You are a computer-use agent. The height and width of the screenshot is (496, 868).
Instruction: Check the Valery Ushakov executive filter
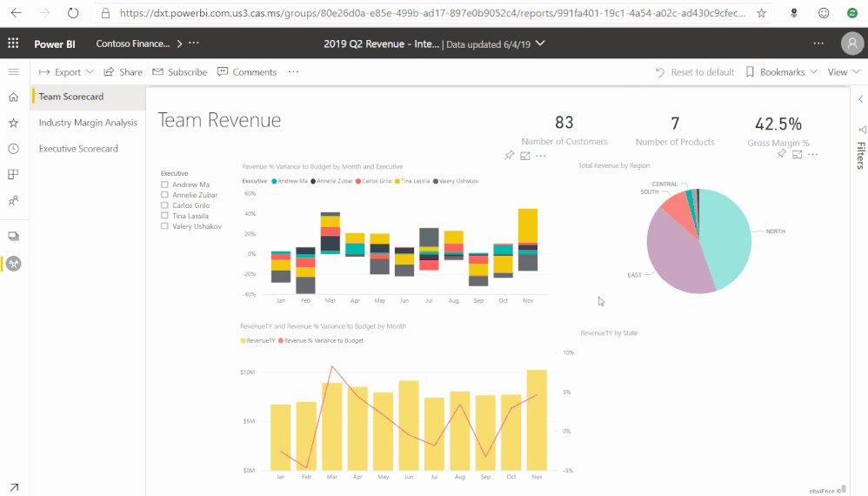click(x=164, y=226)
